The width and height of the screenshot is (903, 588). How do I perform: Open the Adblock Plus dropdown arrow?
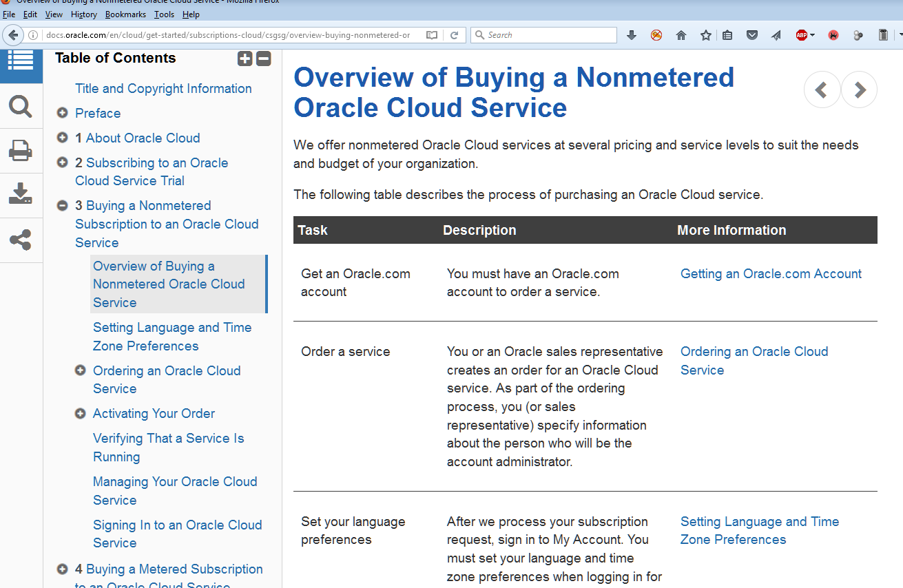point(813,35)
